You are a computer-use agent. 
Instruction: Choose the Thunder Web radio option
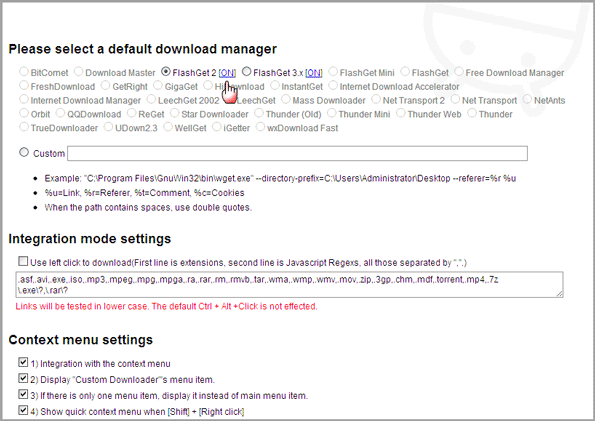click(x=401, y=113)
